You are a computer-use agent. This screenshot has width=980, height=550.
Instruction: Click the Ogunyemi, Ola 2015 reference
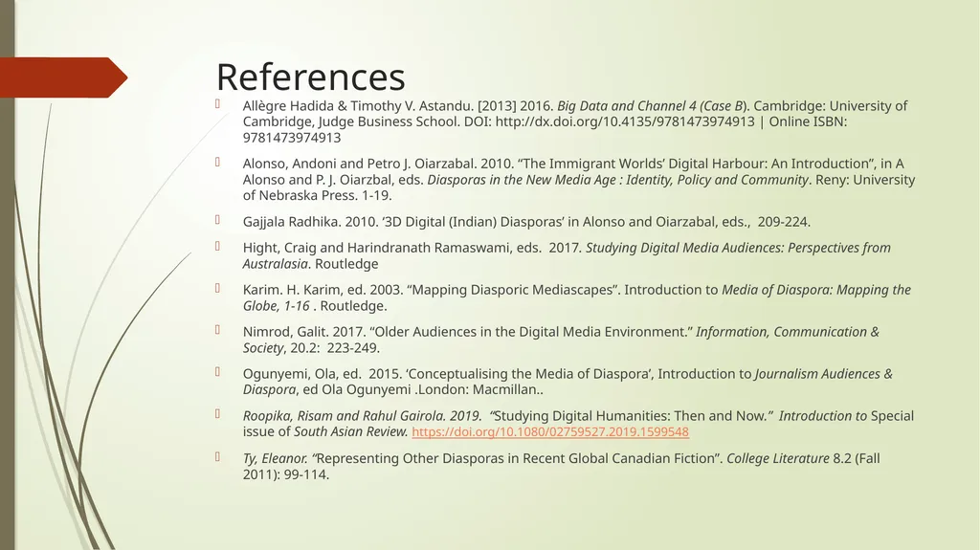(568, 382)
